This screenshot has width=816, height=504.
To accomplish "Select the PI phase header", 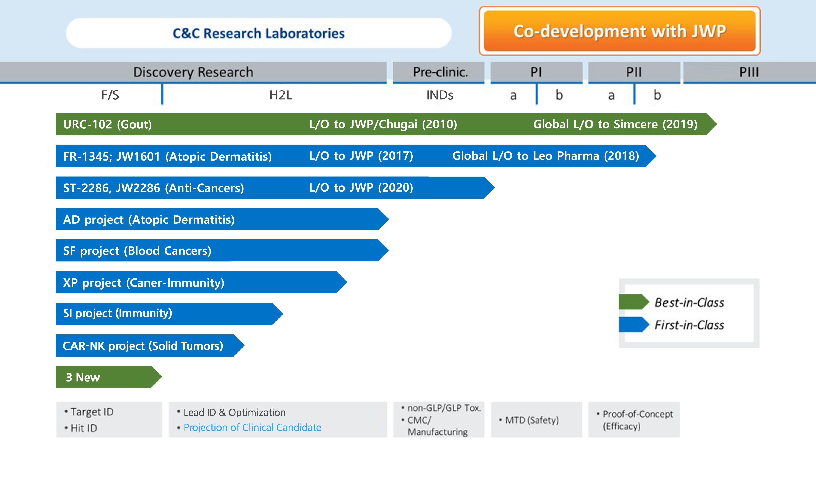I will tap(536, 72).
